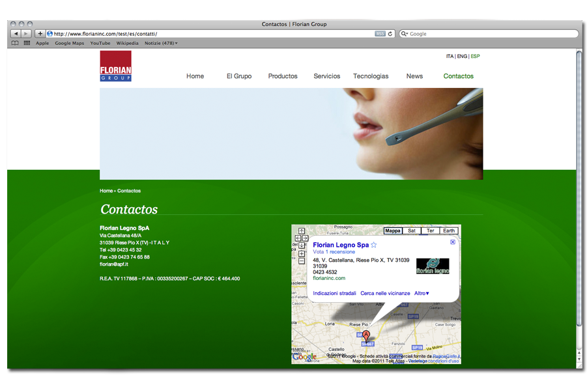Image resolution: width=587 pixels, height=392 pixels.
Task: Switch the map to Ter view
Action: (x=431, y=231)
